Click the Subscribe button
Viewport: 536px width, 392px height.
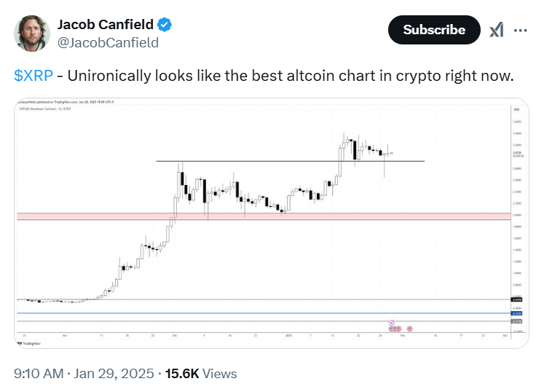tap(434, 30)
